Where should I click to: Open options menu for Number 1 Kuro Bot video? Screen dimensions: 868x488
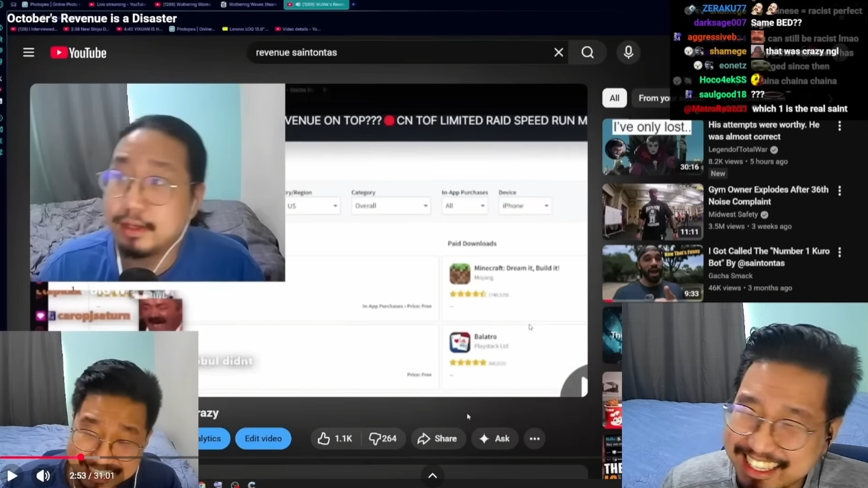point(839,252)
